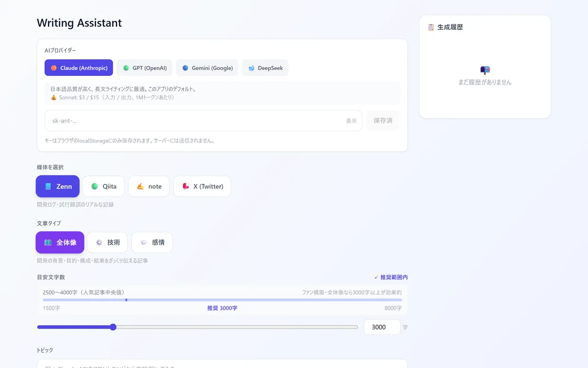Switch provider to GPT (OpenAI)

point(145,68)
